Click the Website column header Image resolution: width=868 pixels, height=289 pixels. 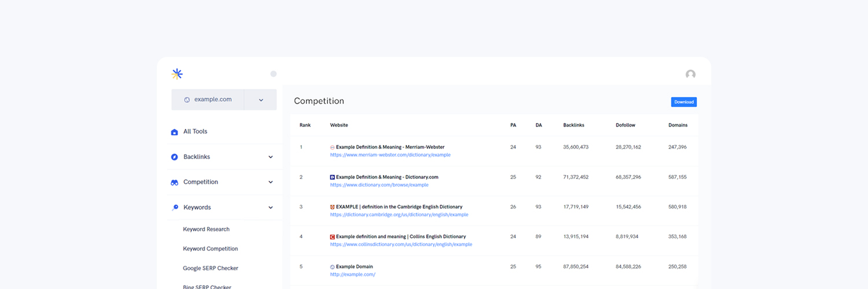tap(339, 125)
